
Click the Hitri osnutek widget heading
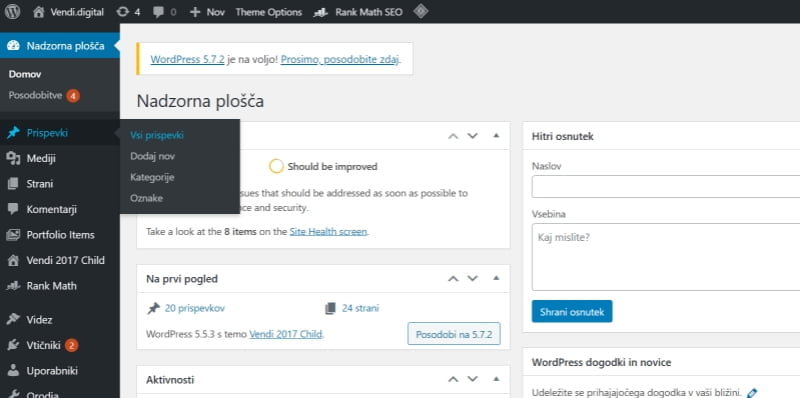[x=563, y=136]
